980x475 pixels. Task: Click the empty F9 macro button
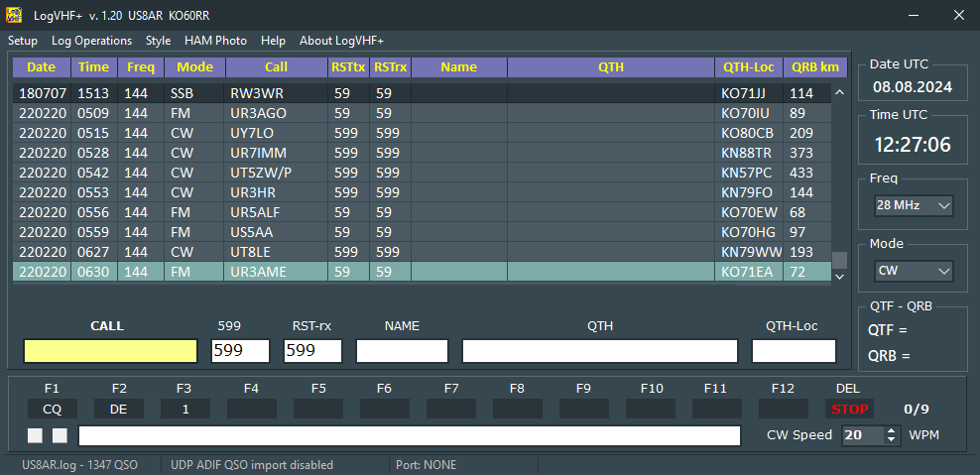[584, 409]
